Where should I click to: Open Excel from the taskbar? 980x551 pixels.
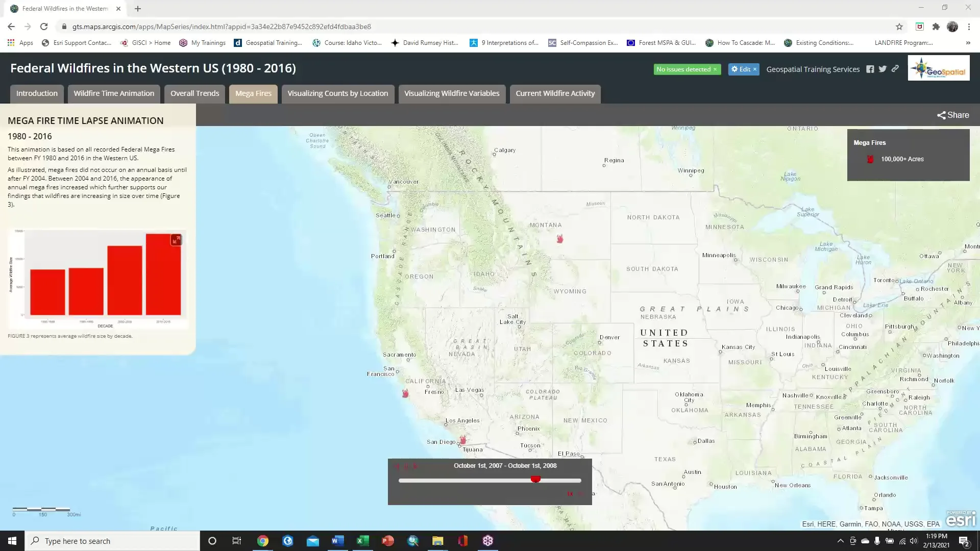pos(362,541)
